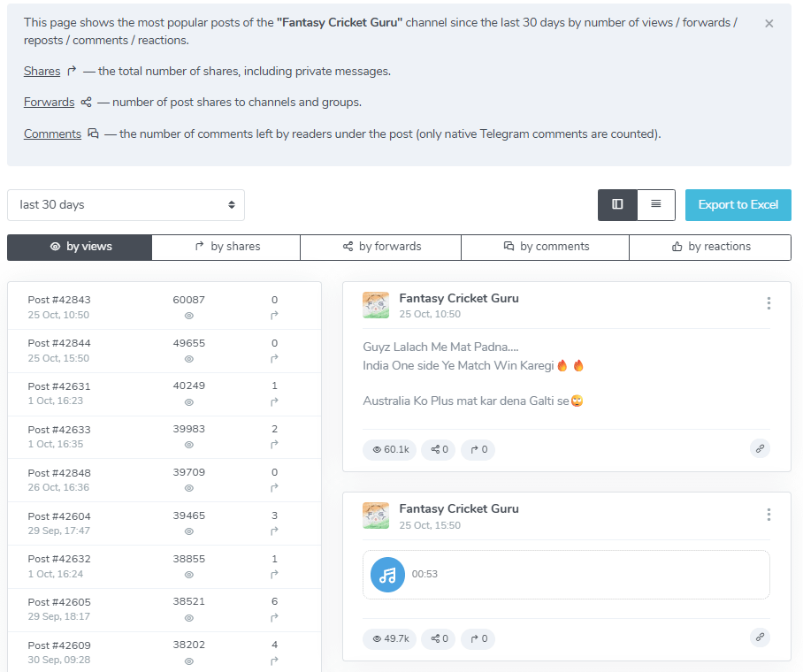Select the 'by forwards' tab

380,248
